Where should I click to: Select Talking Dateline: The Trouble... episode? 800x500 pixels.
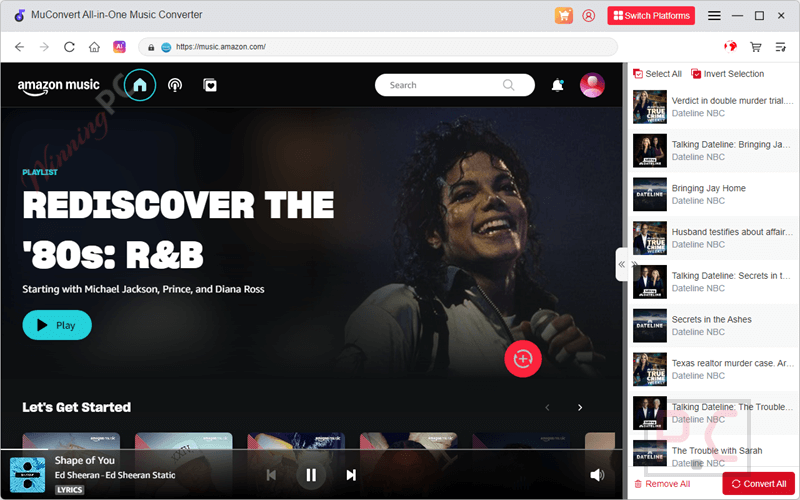point(713,413)
